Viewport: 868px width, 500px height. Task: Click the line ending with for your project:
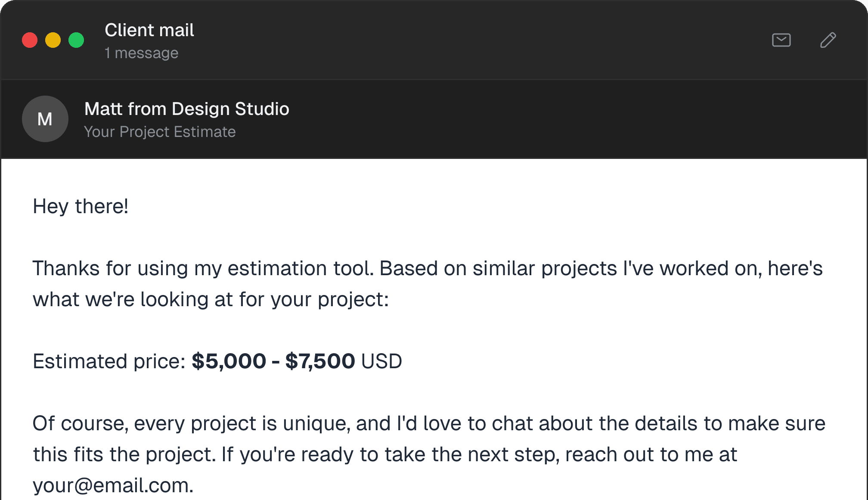pos(211,299)
